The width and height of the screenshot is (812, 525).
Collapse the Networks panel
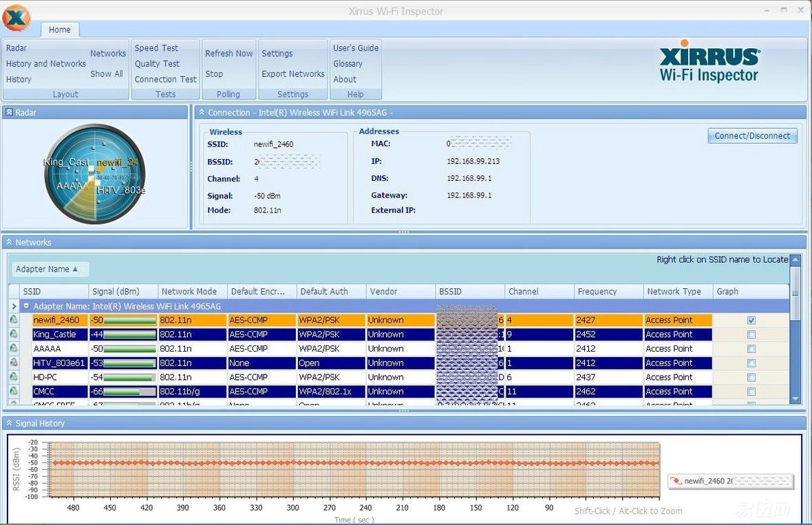(9, 242)
